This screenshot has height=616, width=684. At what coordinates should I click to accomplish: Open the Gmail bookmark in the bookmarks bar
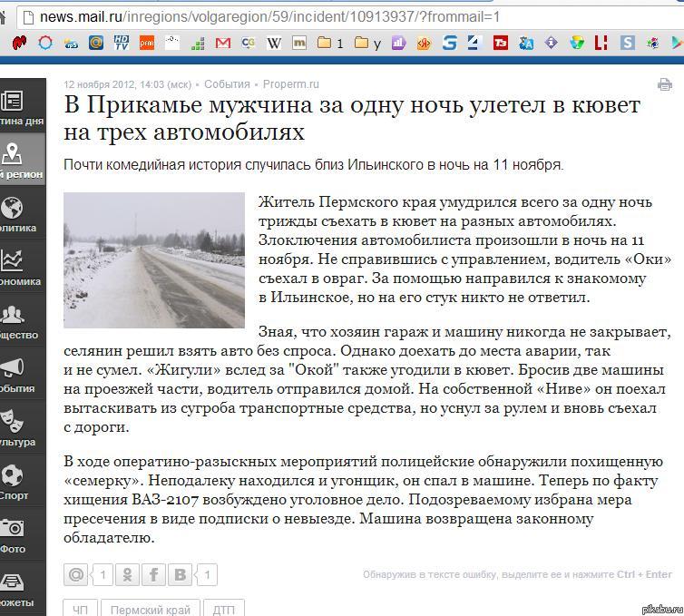pos(223,43)
